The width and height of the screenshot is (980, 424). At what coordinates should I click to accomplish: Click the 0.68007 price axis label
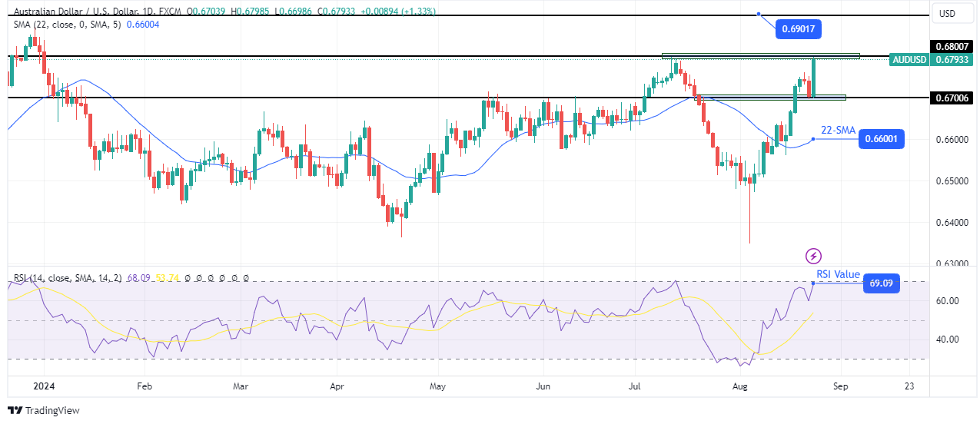[x=951, y=46]
